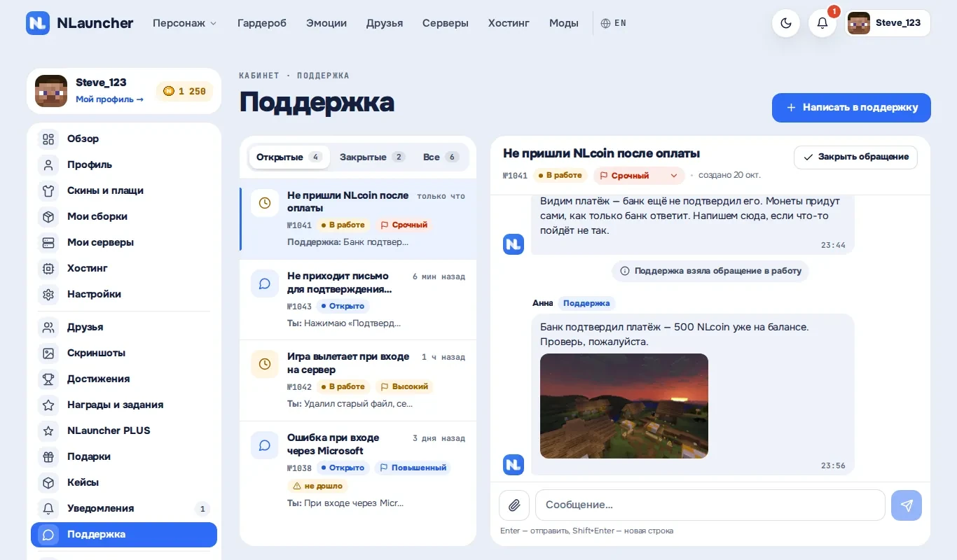Open the Серверы menu item

[x=446, y=23]
